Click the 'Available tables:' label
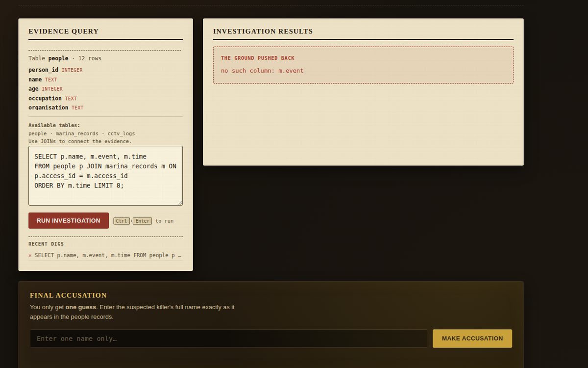This screenshot has width=588, height=368. point(54,125)
